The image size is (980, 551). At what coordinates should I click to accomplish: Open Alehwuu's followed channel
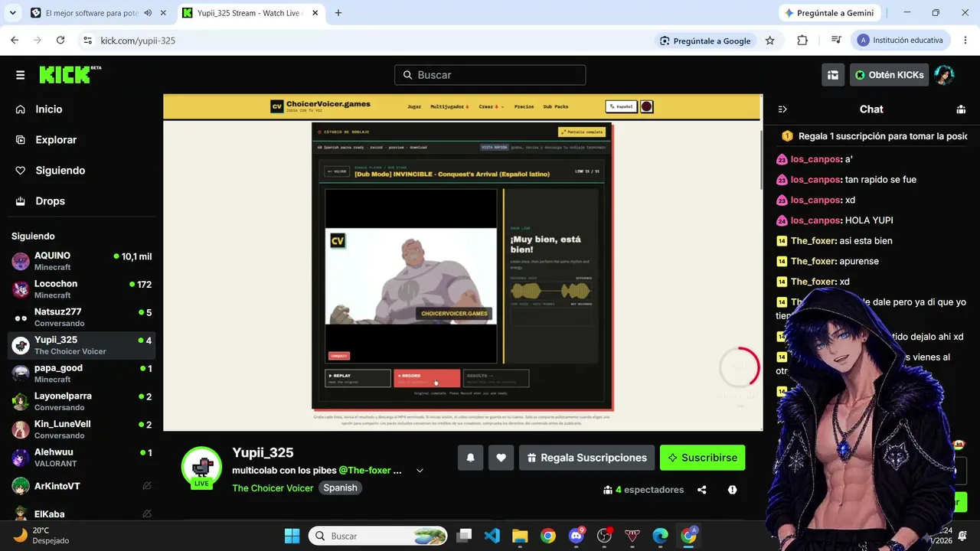click(82, 458)
